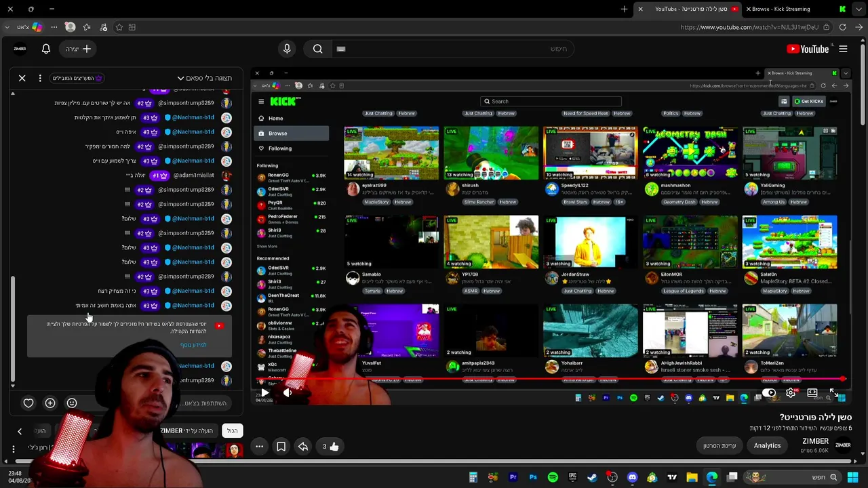Open channel Analytics button
Viewport: 868px width, 488px height.
pyautogui.click(x=767, y=445)
